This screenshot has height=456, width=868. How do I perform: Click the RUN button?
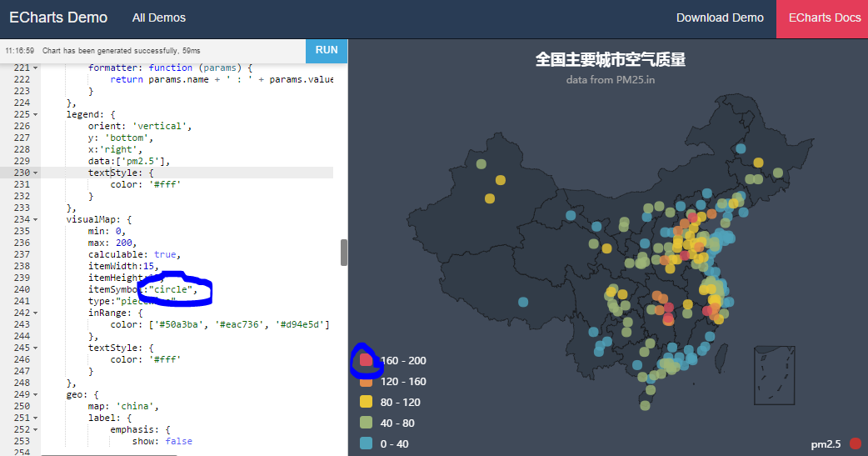[327, 50]
